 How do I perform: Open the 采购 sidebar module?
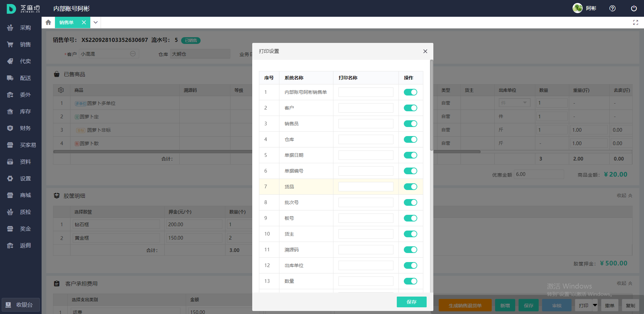21,28
